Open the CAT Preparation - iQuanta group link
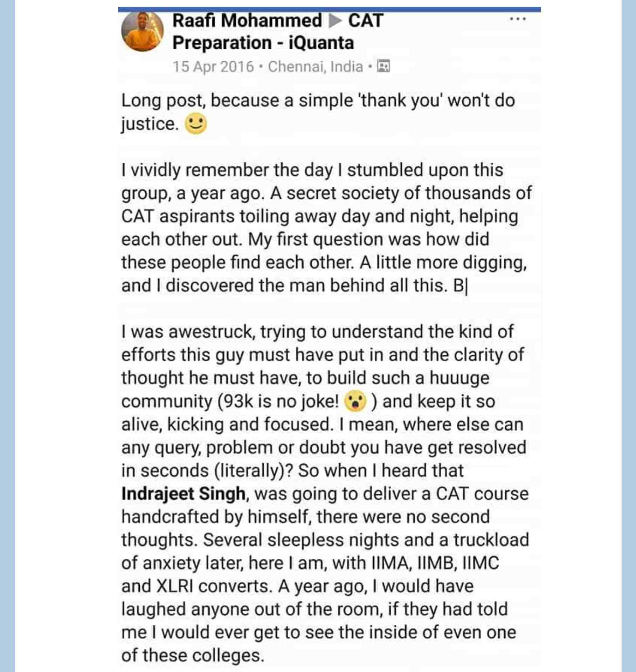 278,31
